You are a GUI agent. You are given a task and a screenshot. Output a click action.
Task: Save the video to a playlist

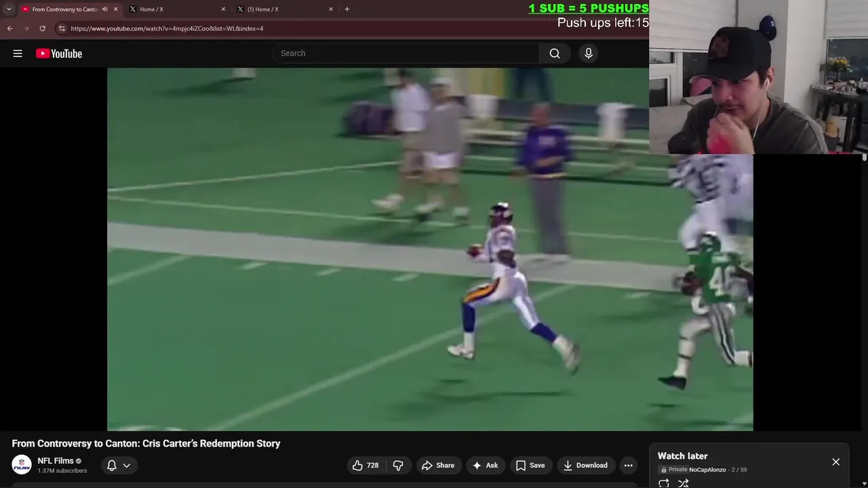[x=530, y=466]
